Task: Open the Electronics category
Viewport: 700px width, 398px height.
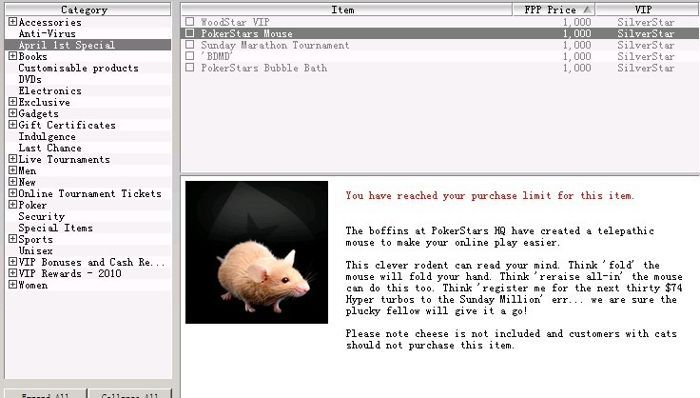Action: pyautogui.click(x=50, y=91)
